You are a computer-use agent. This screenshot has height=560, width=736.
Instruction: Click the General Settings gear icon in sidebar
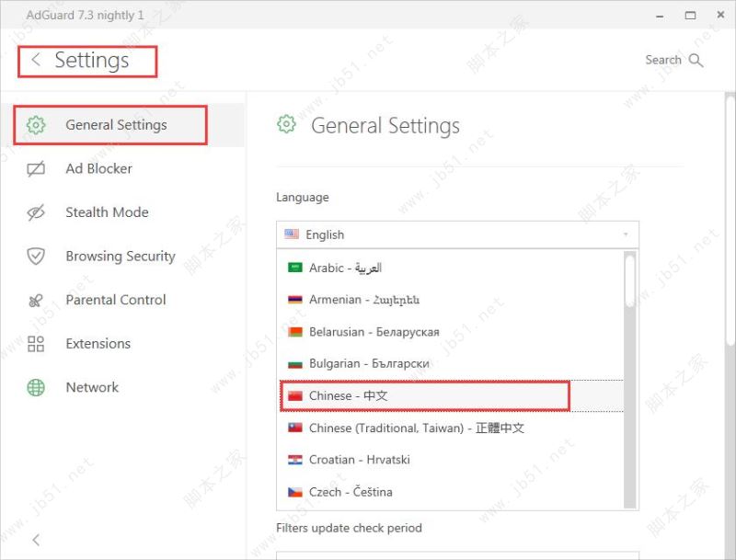(x=36, y=125)
